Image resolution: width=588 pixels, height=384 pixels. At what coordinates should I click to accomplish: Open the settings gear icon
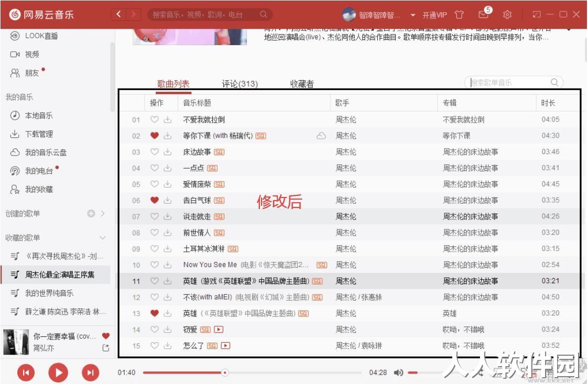click(x=507, y=15)
